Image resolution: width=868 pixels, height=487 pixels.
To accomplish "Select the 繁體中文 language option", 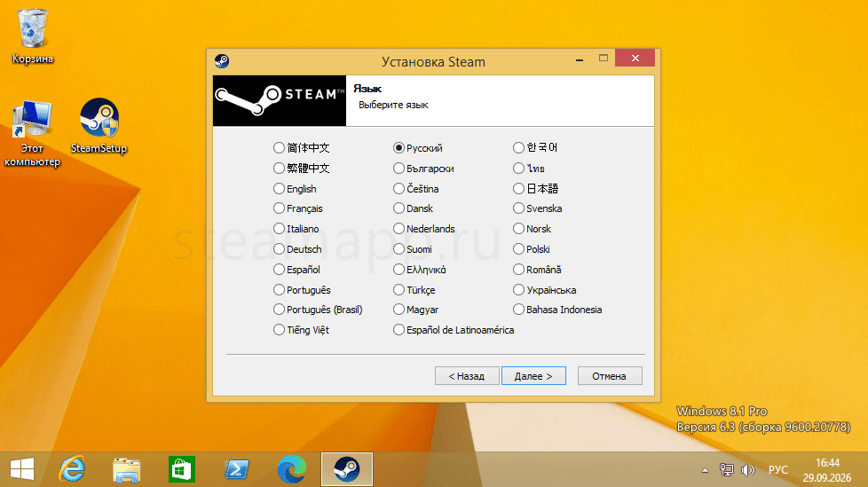I will pos(302,169).
